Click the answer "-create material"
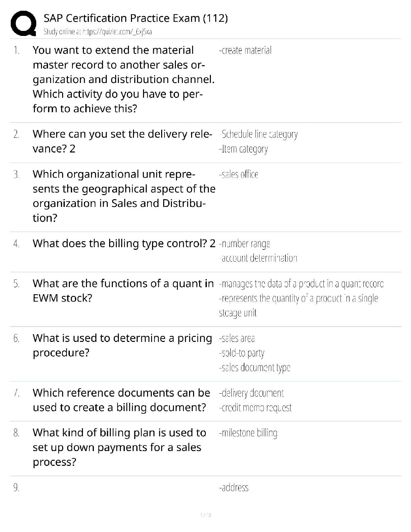 (x=245, y=50)
